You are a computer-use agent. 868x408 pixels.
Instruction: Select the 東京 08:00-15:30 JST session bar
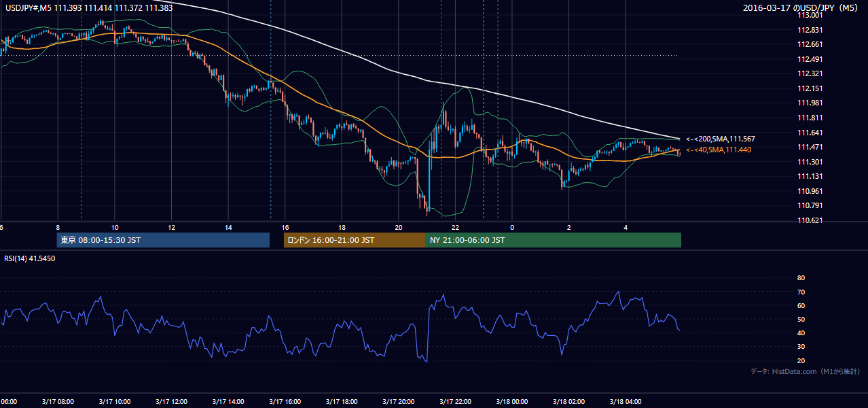163,240
